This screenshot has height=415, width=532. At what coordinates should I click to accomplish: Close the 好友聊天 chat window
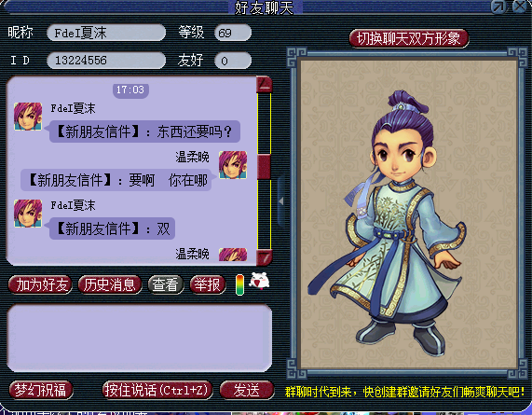tap(520, 7)
